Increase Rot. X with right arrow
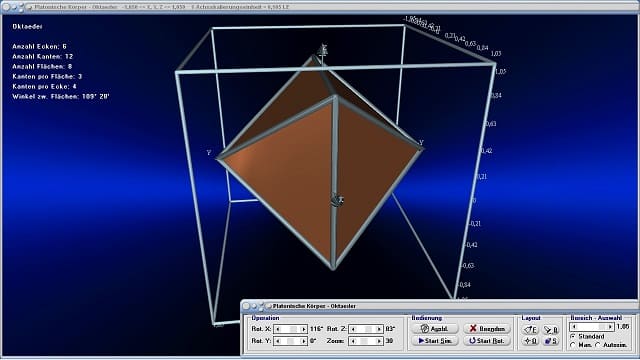 point(303,329)
